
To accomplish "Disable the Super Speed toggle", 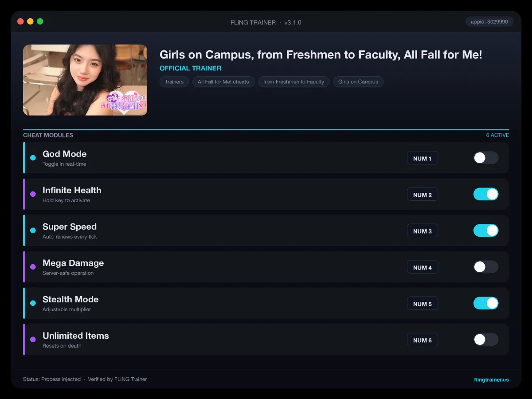I will 486,231.
